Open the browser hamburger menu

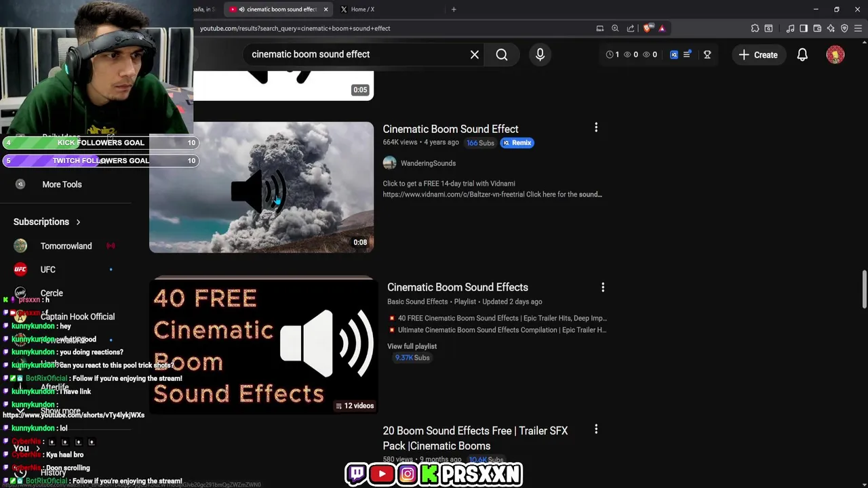click(858, 28)
